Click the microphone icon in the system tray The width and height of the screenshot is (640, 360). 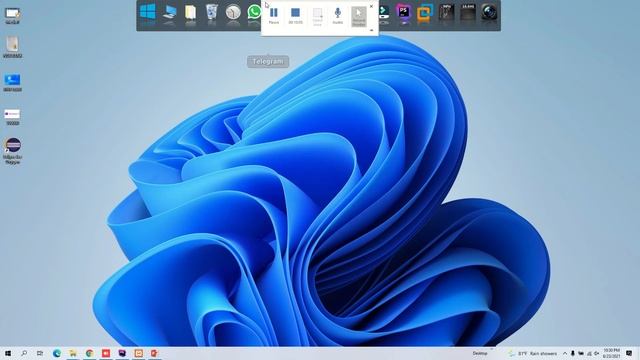point(573,353)
